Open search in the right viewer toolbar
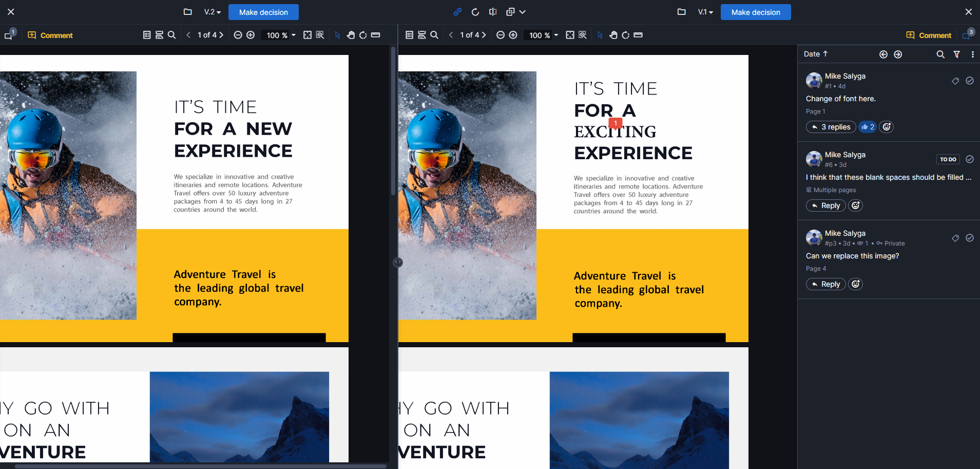The image size is (980, 469). [434, 35]
